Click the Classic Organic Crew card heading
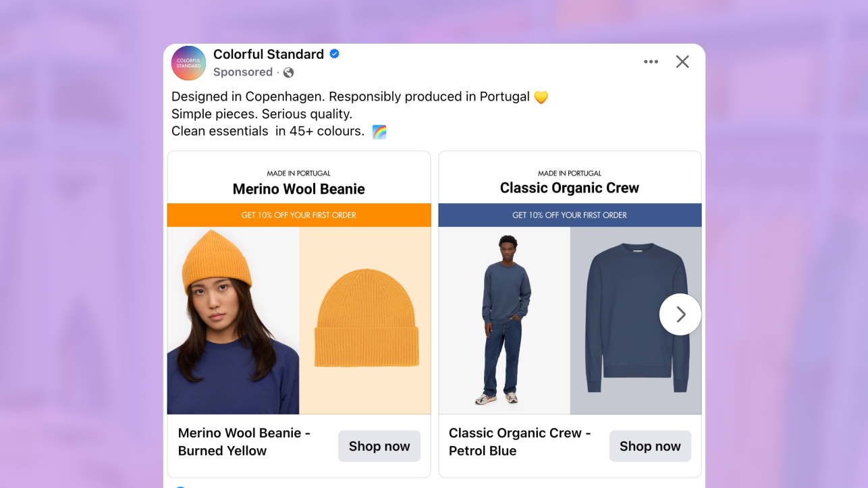The image size is (868, 488). point(570,188)
